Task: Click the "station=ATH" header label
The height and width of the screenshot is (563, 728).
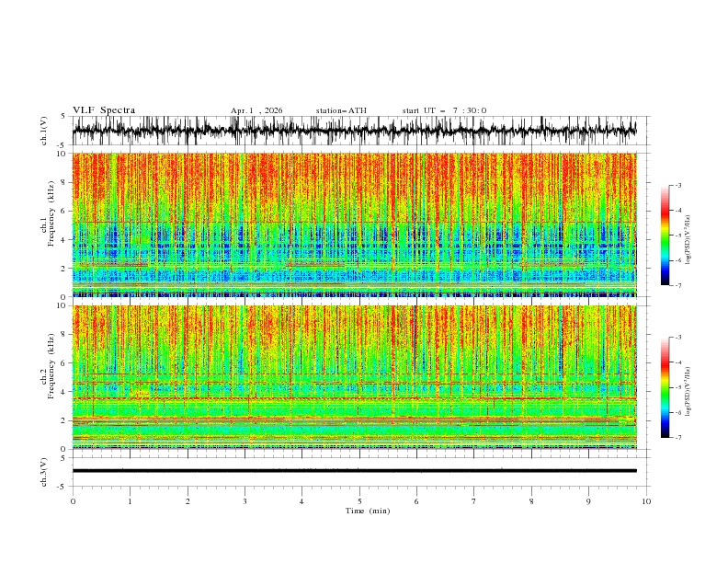Action: [x=341, y=110]
